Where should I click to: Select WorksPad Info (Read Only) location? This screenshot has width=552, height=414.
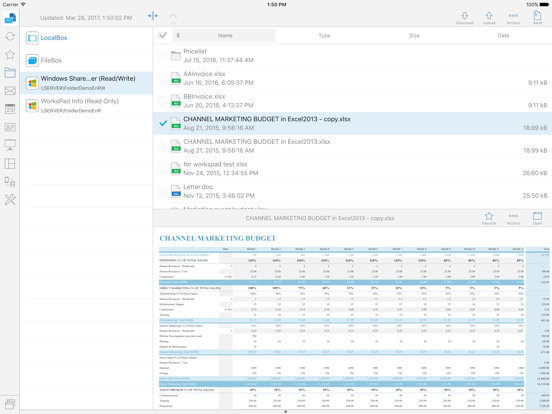86,106
